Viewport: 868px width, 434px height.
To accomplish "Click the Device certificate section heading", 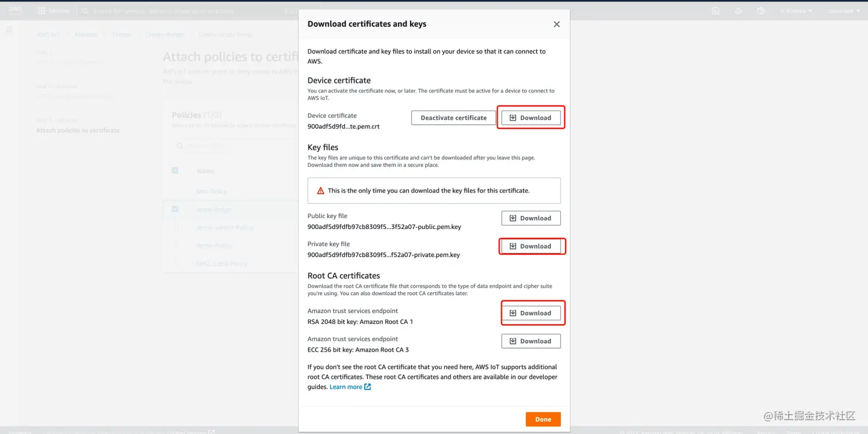I will click(x=339, y=80).
